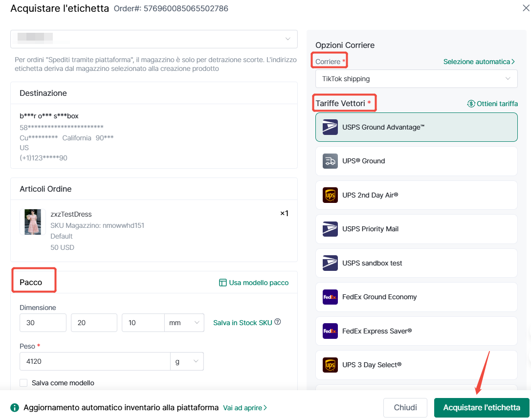Enable the Salva come modello checkbox
Screen dimensions: 531x420
pyautogui.click(x=23, y=383)
